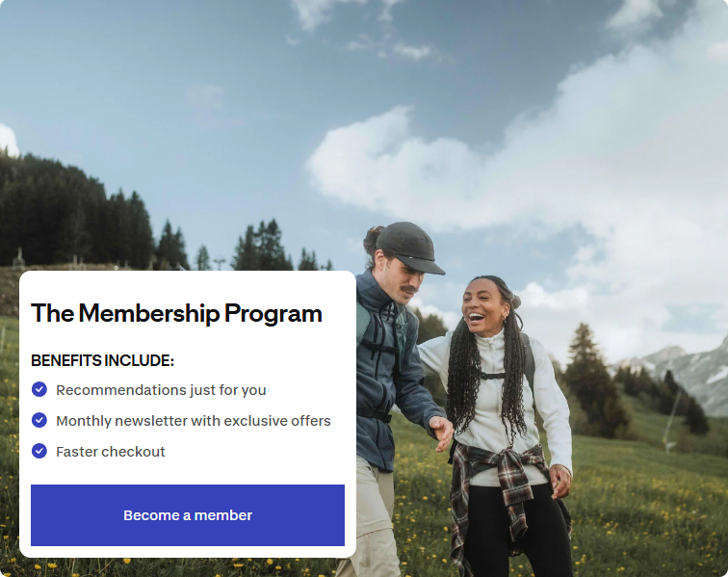Click checkmark icon beside Recommendations just for you
The width and height of the screenshot is (728, 577).
(x=39, y=389)
